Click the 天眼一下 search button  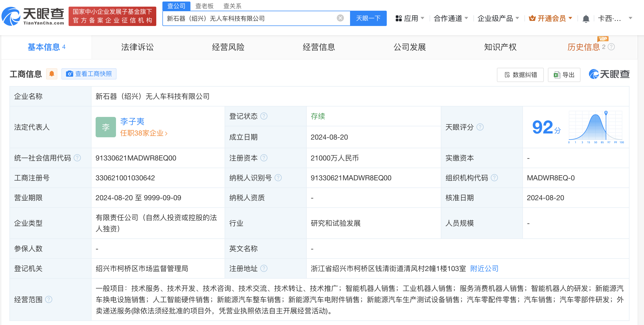(368, 18)
